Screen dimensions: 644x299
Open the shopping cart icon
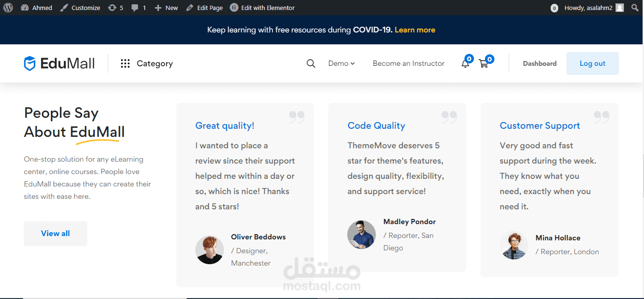tap(484, 63)
